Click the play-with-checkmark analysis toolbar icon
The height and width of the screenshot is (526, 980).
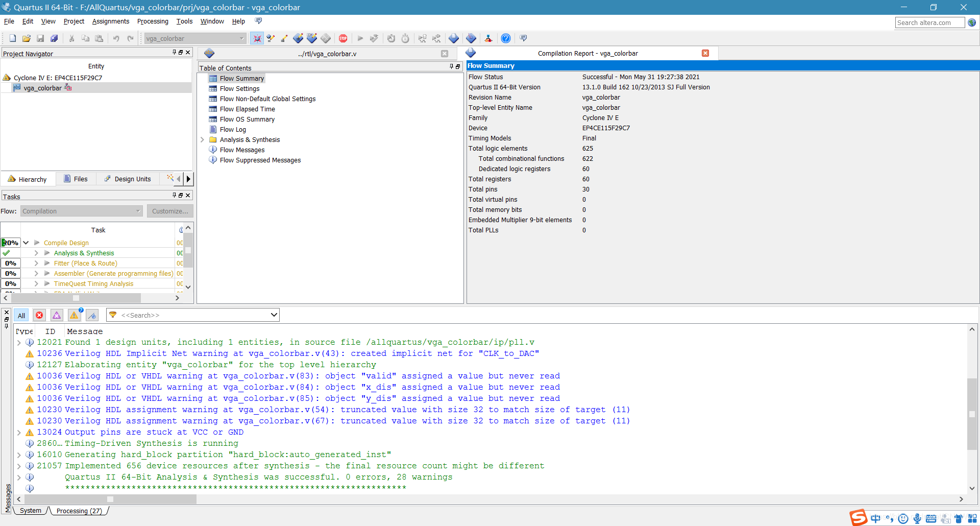(x=374, y=38)
